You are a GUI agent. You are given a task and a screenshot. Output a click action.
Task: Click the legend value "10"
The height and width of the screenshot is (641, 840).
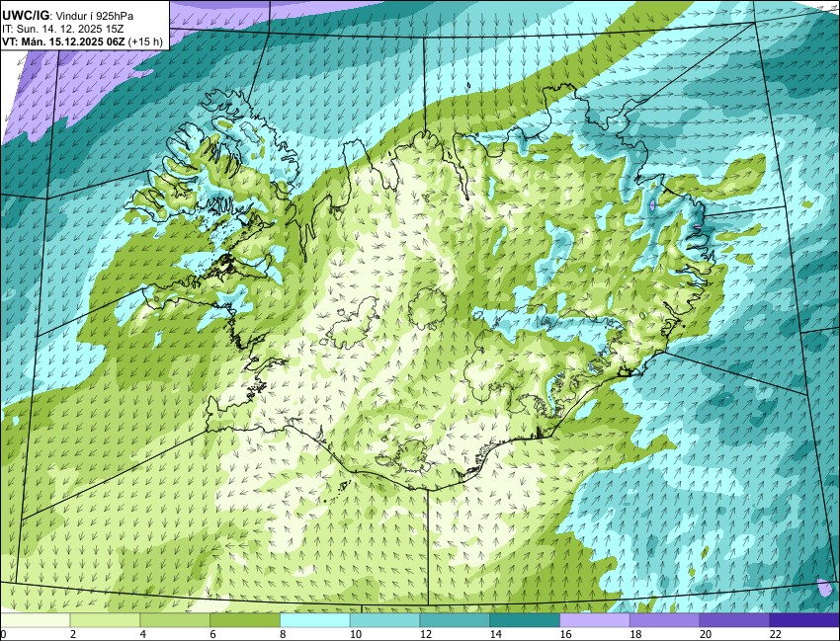point(356,634)
